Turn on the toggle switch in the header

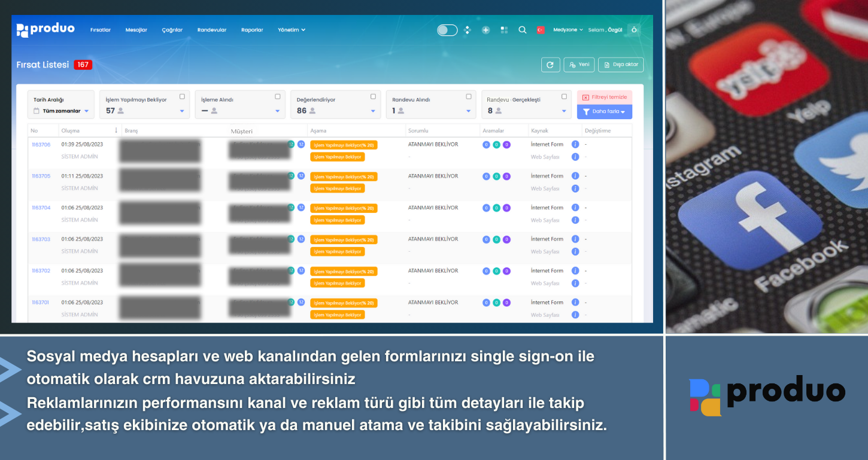[447, 30]
